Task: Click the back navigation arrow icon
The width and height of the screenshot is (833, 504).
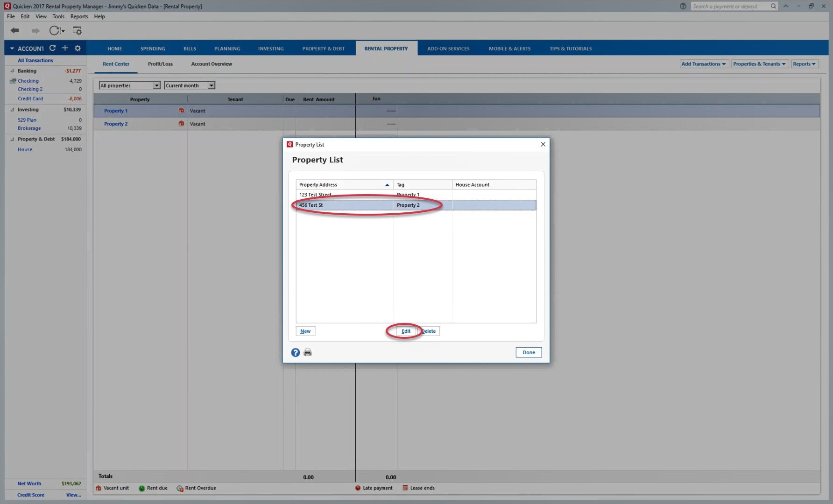Action: (15, 31)
